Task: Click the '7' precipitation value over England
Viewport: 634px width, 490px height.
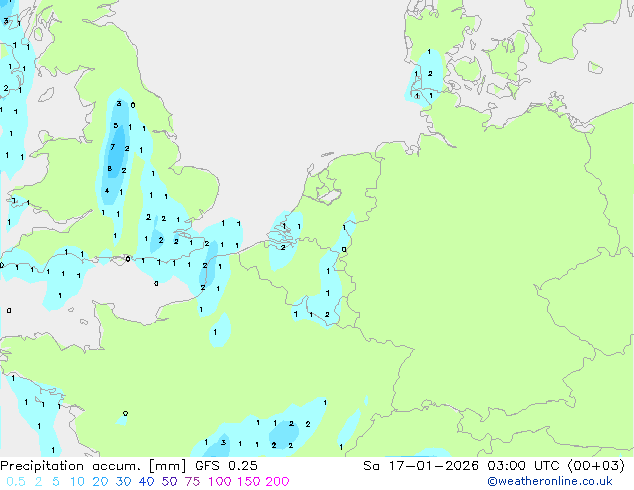Action: click(113, 147)
